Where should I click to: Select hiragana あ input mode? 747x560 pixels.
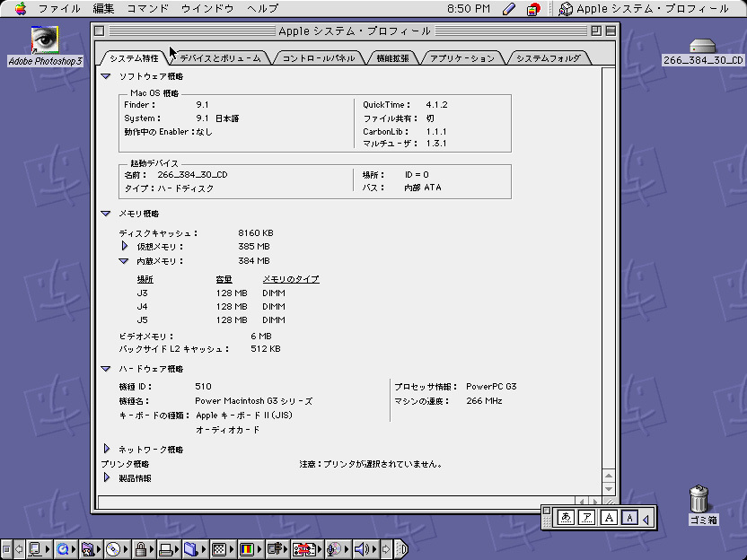point(566,517)
